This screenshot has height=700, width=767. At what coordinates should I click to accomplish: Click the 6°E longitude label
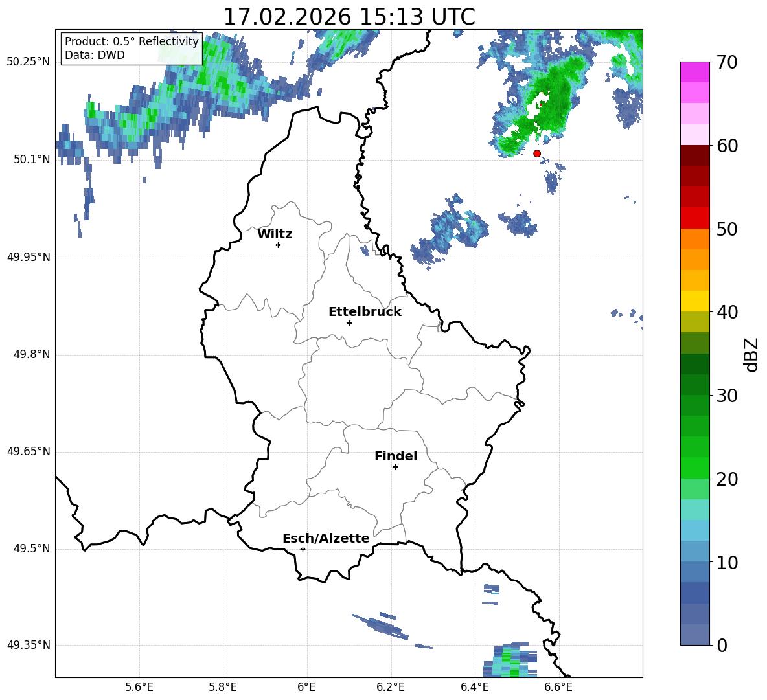pyautogui.click(x=306, y=687)
